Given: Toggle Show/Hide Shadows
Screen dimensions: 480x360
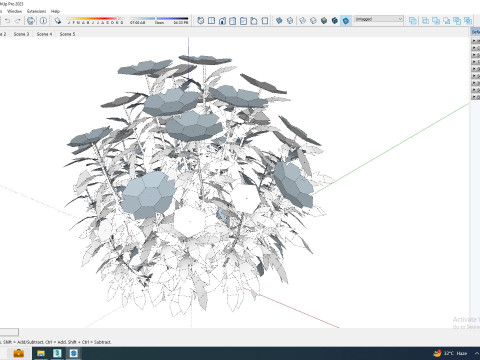Looking at the screenshot, I should click(x=58, y=21).
